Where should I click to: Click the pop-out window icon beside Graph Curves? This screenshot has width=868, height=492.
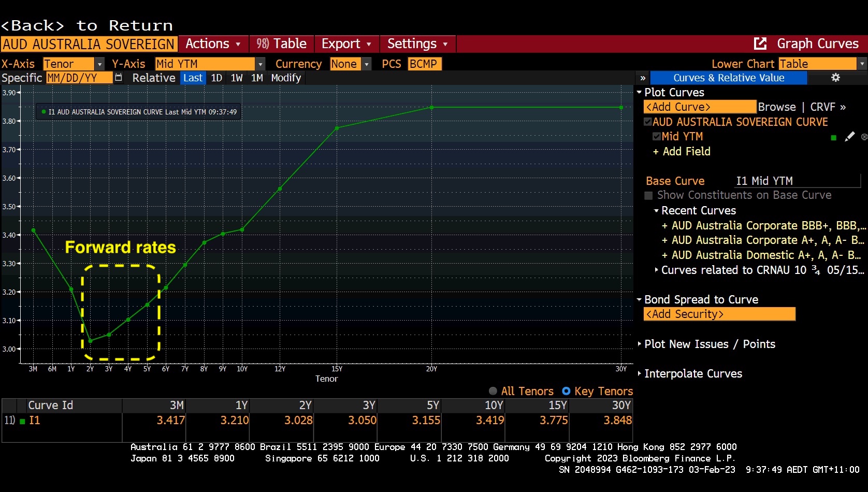point(760,44)
